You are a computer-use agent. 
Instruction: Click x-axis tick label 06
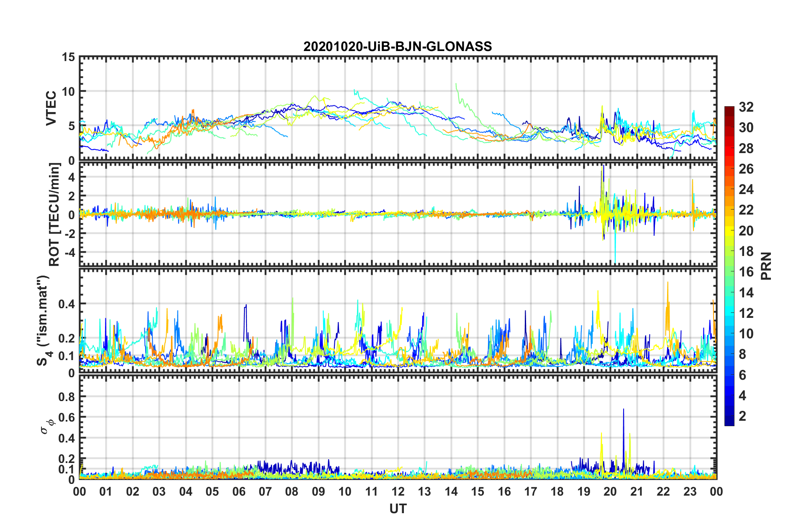click(x=239, y=491)
